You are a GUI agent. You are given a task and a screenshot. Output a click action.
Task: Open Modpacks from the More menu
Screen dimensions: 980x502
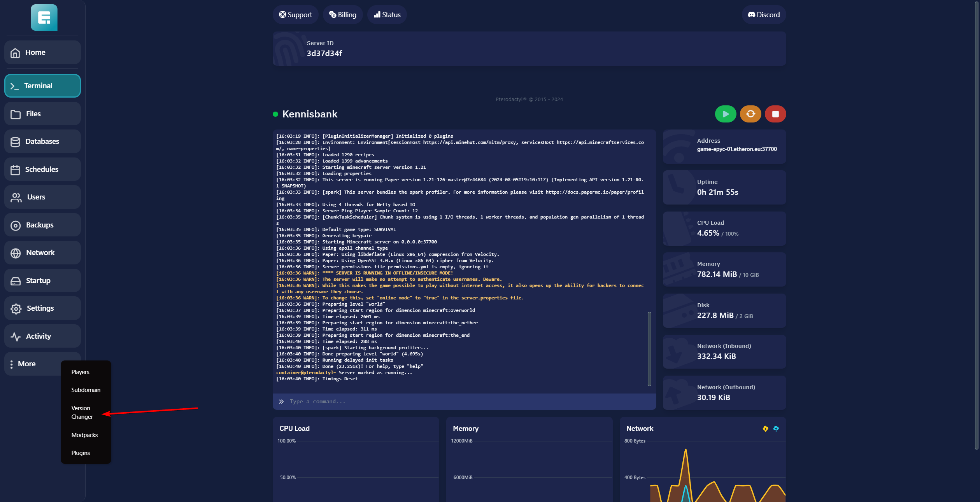pos(84,435)
